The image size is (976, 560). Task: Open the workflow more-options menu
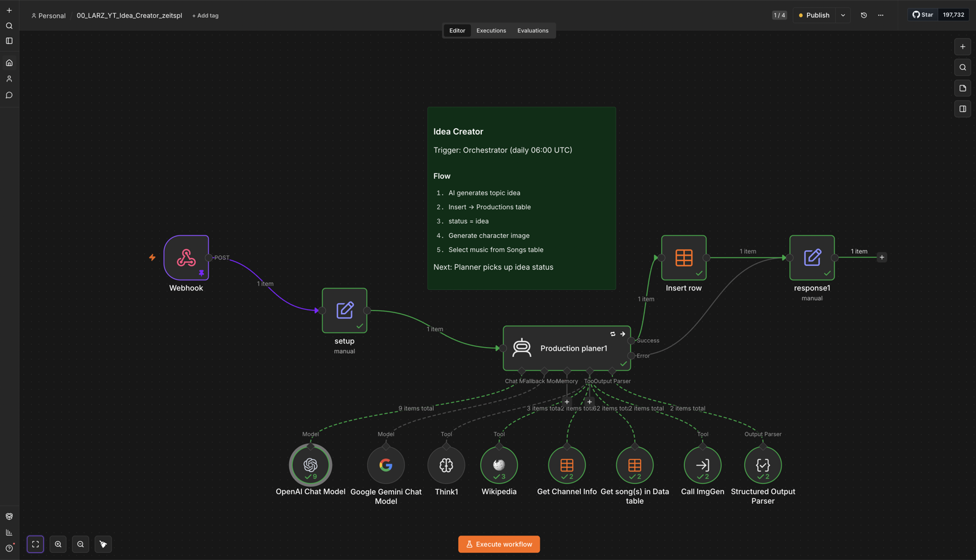tap(881, 15)
